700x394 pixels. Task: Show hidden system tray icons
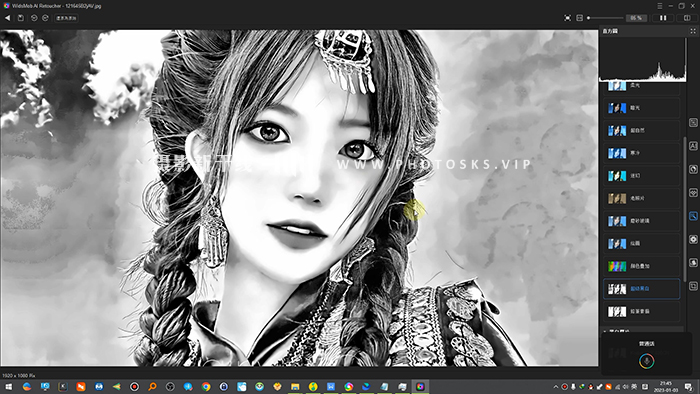[556, 387]
